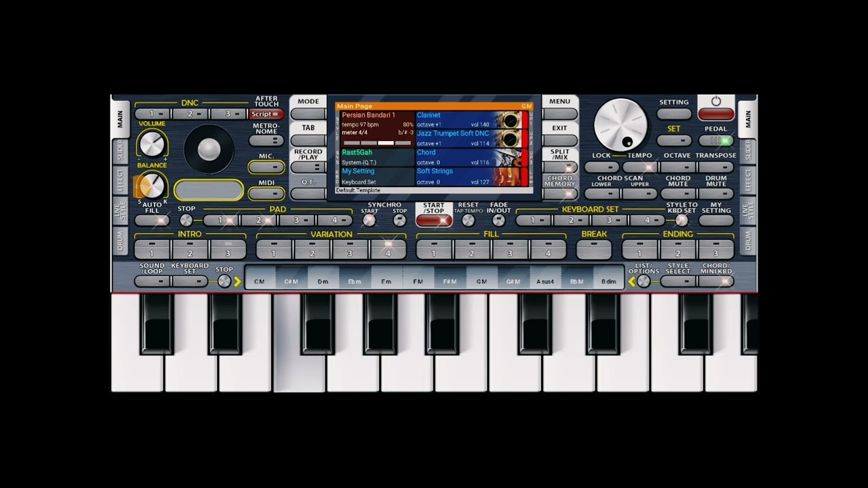Open DRUM side tab beside Intro buttons
The height and width of the screenshot is (488, 868).
(120, 241)
